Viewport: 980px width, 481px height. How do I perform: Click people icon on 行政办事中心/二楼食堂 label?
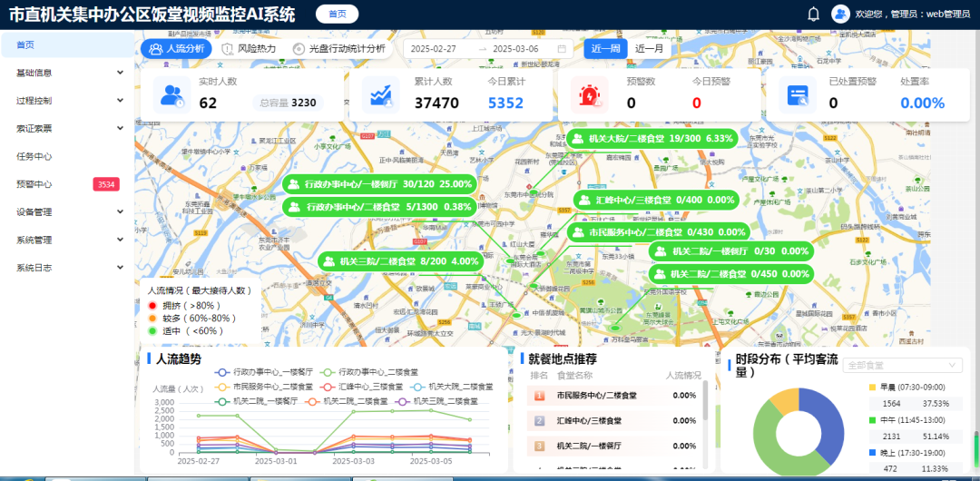coord(294,207)
